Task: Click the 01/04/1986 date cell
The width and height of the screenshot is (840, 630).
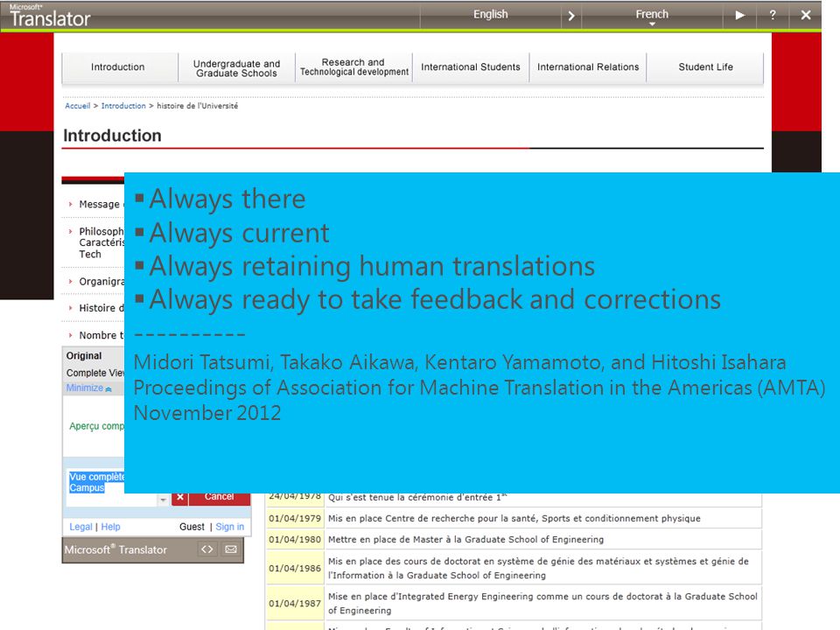Action: [295, 568]
